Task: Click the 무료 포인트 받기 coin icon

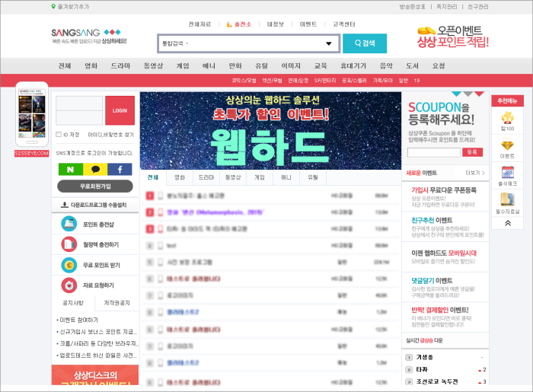Action: pos(69,265)
